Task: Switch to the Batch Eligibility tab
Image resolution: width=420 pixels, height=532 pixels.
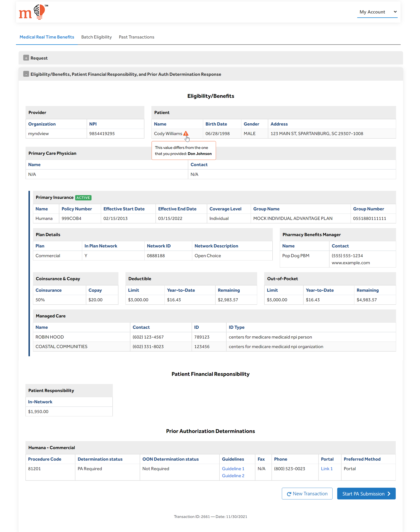Action: [96, 37]
